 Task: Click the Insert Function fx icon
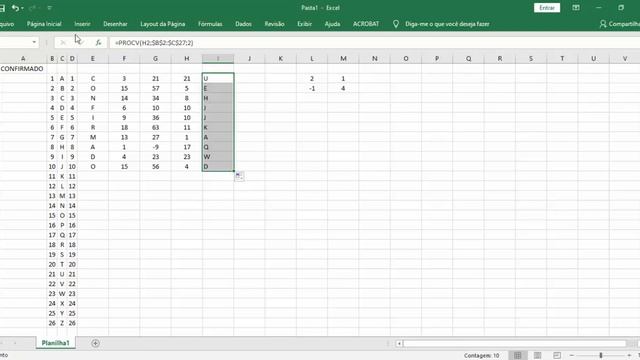coord(98,42)
